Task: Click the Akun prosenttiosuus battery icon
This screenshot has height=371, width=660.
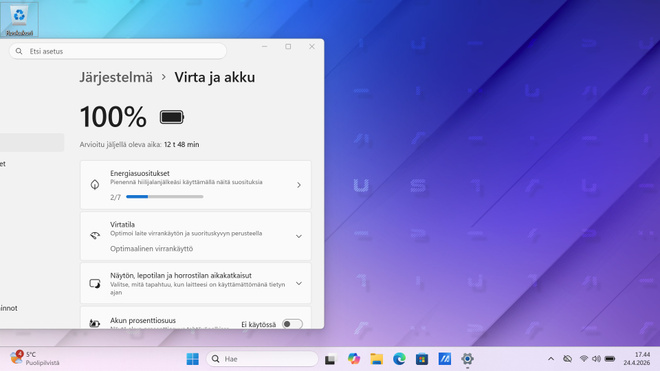Action: 95,323
